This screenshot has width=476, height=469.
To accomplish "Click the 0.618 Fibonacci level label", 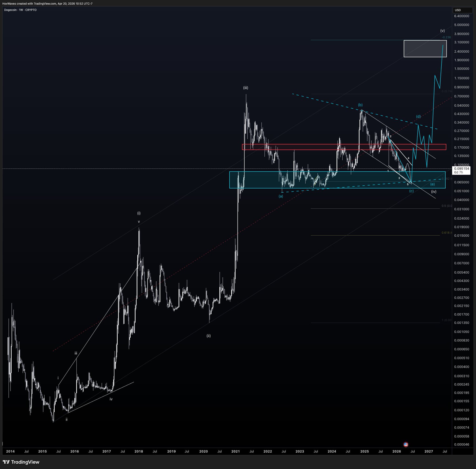I will 446,233.
